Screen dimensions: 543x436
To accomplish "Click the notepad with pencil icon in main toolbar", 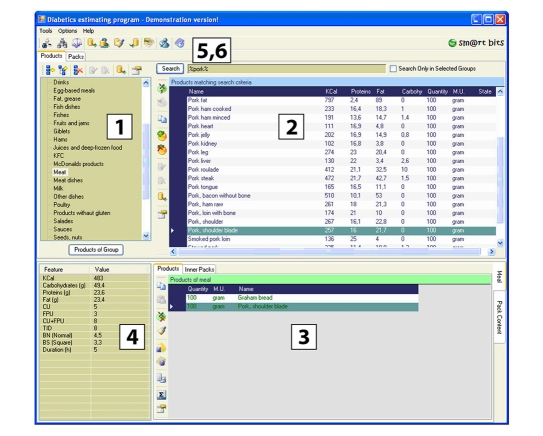I will coord(119,43).
